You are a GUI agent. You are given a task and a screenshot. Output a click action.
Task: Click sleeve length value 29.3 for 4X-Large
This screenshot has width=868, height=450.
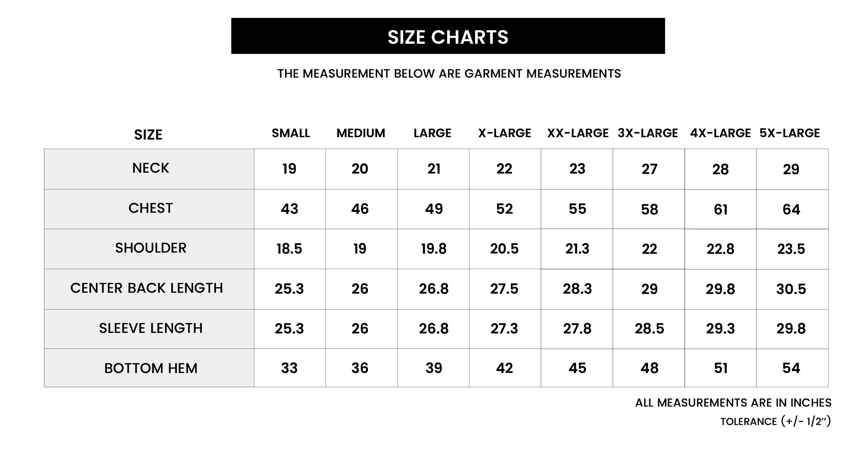(x=720, y=329)
